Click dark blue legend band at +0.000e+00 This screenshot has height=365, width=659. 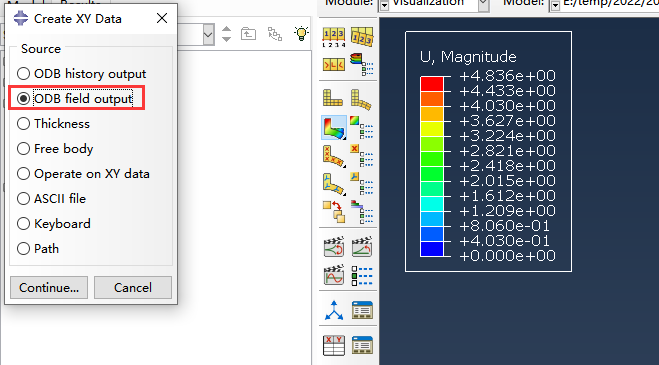pos(432,249)
